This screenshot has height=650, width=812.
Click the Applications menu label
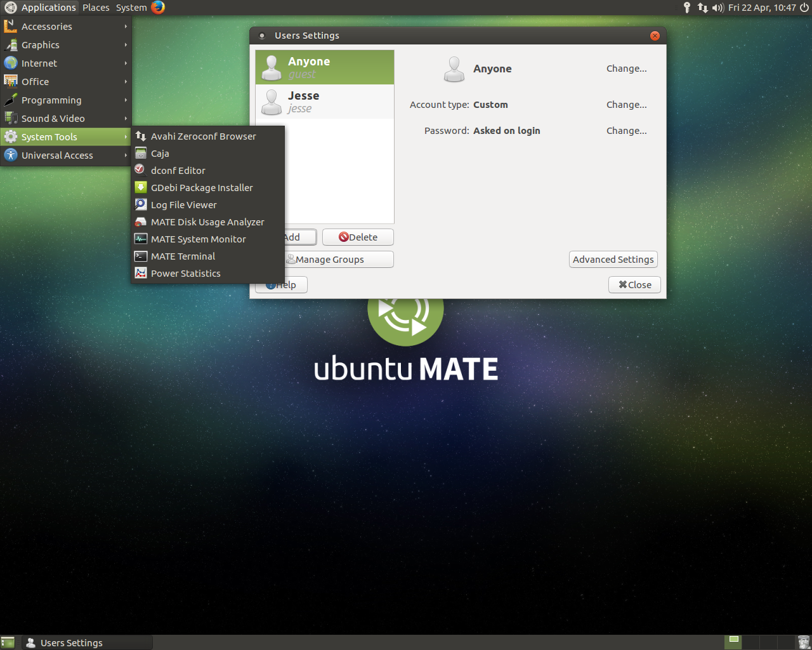point(49,8)
